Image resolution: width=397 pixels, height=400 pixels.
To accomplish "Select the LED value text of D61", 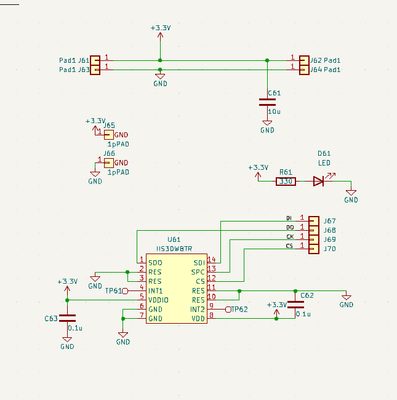I will point(324,163).
